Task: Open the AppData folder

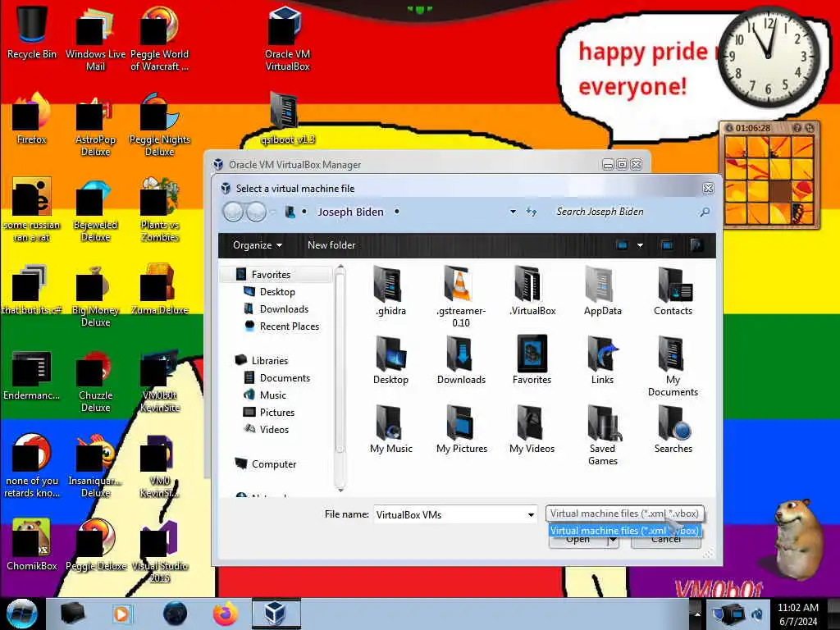Action: [x=603, y=291]
